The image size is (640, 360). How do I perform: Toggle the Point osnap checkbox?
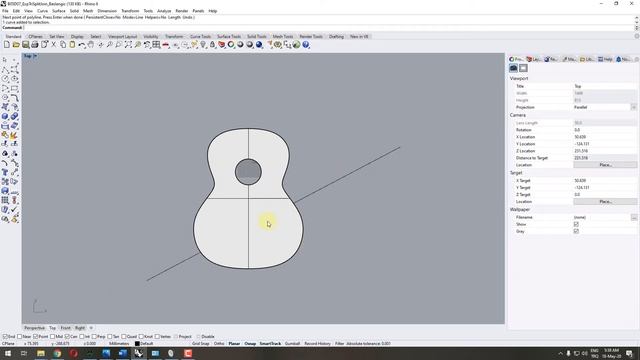point(36,337)
